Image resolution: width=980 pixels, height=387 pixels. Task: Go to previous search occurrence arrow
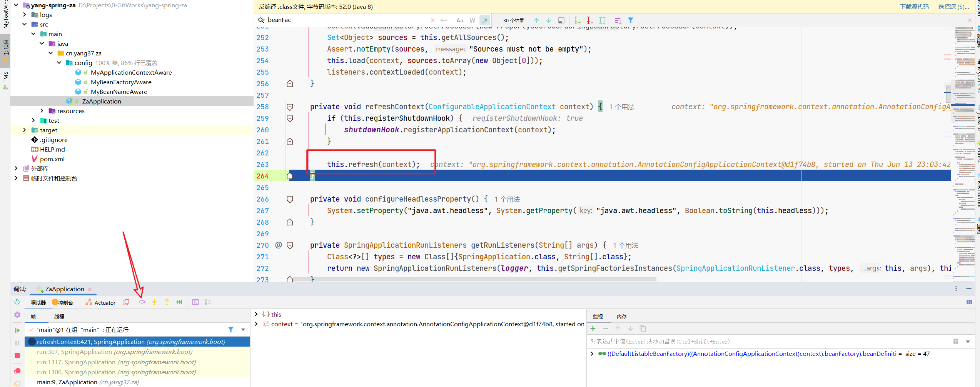[x=536, y=20]
